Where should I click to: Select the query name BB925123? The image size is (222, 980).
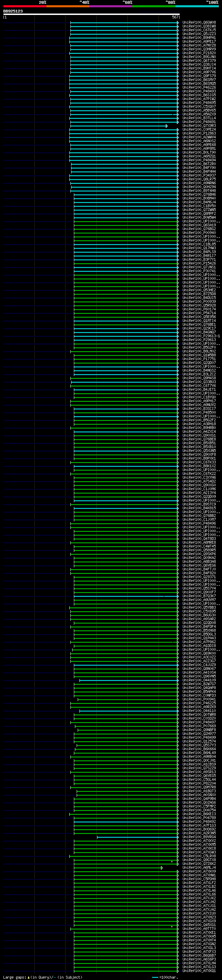click(13, 11)
